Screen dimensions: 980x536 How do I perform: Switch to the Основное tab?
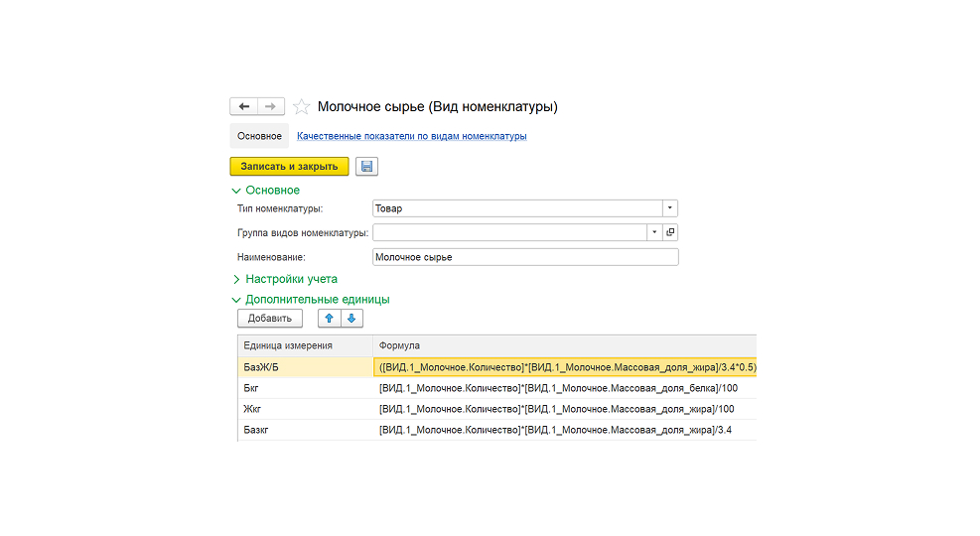coord(259,136)
